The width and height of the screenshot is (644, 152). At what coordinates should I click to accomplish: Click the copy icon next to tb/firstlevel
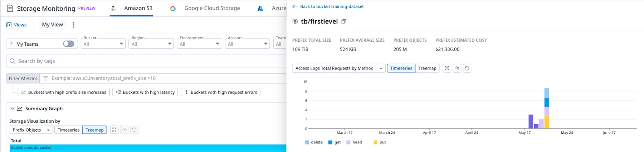click(343, 21)
